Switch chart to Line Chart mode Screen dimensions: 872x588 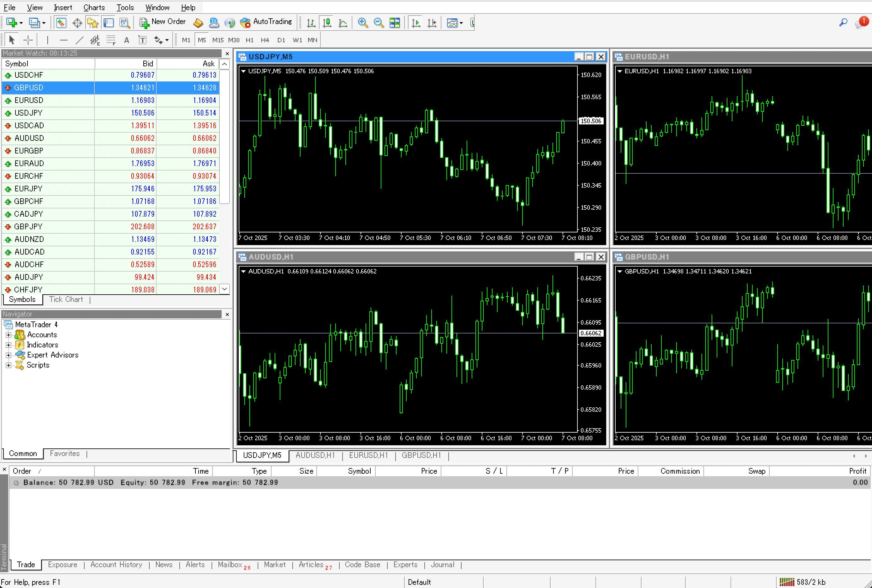(343, 23)
